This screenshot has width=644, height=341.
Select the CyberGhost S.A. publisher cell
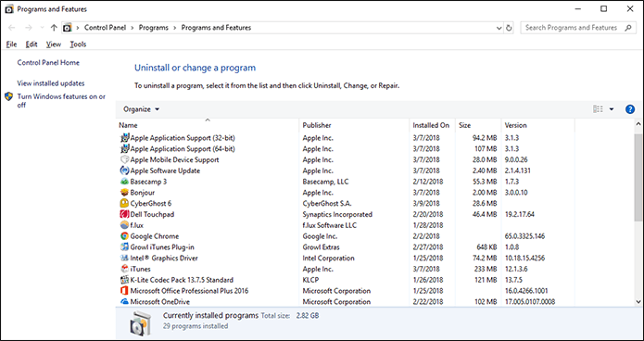click(x=327, y=203)
